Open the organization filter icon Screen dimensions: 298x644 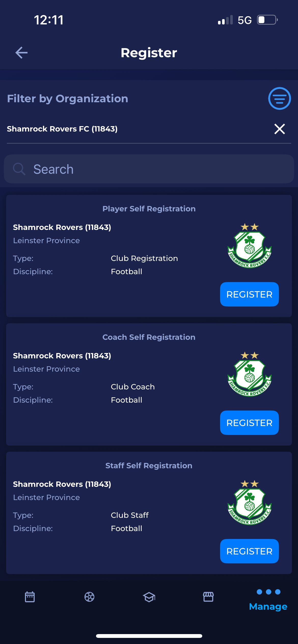(279, 98)
